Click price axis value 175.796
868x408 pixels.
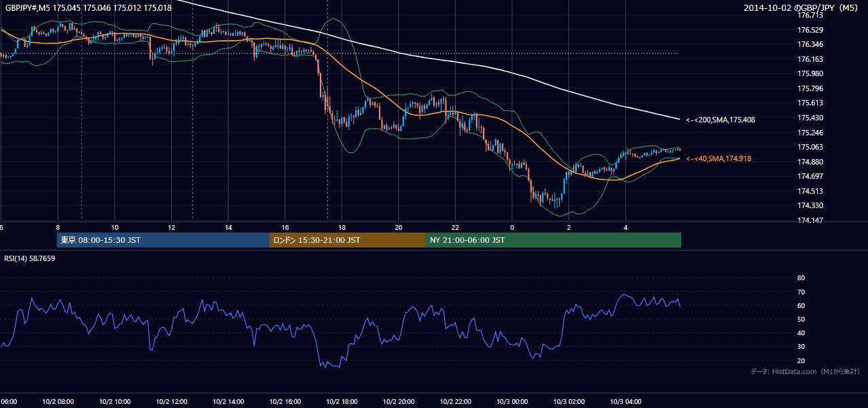(810, 88)
